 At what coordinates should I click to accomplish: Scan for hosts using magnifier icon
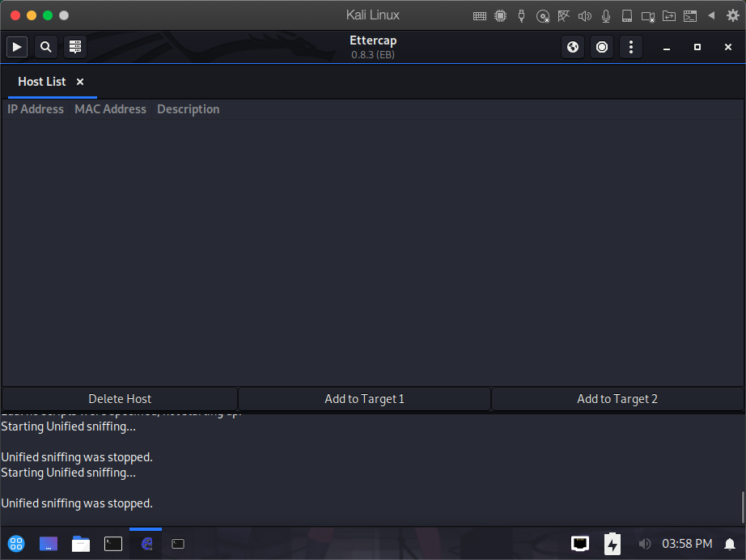coord(45,47)
